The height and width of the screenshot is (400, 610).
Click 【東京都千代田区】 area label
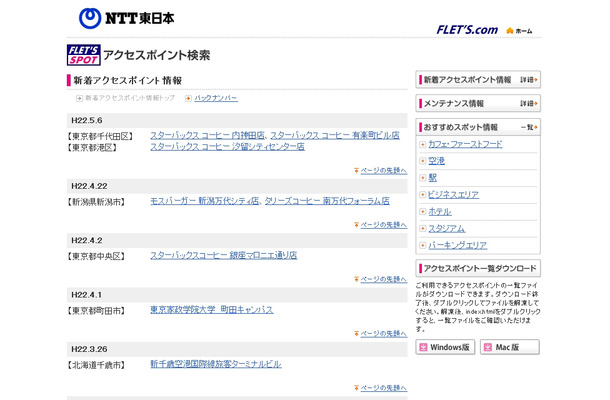[100, 137]
